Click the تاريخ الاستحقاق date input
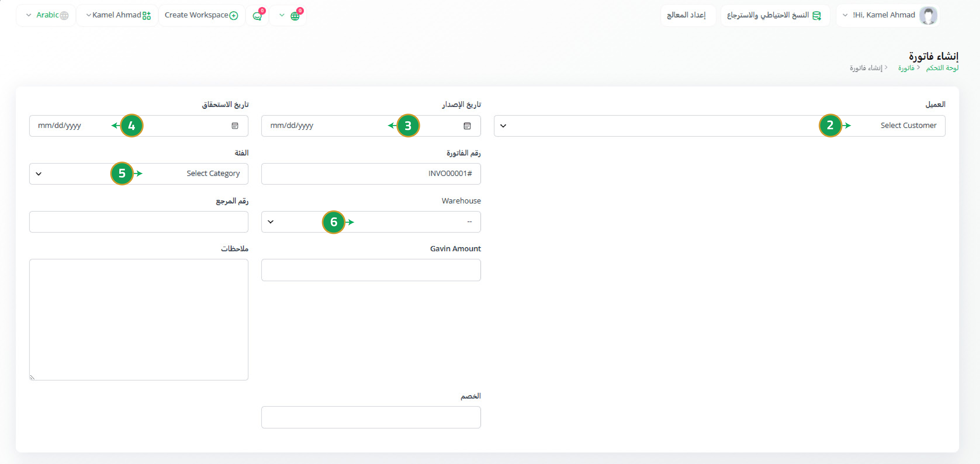The height and width of the screenshot is (464, 980). coord(139,126)
